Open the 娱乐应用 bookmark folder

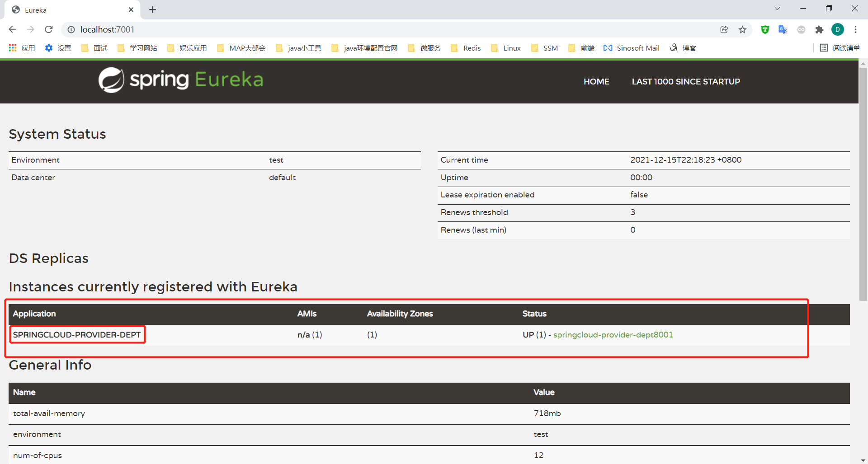pos(187,48)
